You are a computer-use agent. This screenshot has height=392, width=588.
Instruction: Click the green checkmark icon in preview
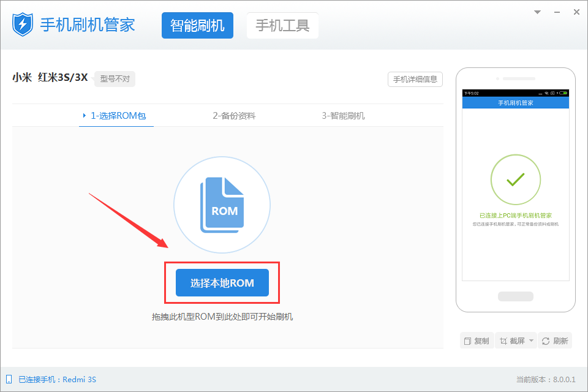pos(516,179)
